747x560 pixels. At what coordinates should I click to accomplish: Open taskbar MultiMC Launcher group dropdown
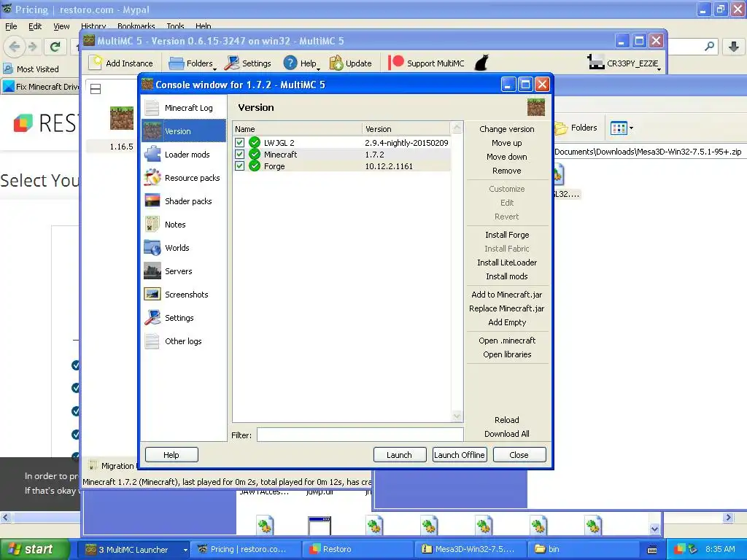point(185,550)
